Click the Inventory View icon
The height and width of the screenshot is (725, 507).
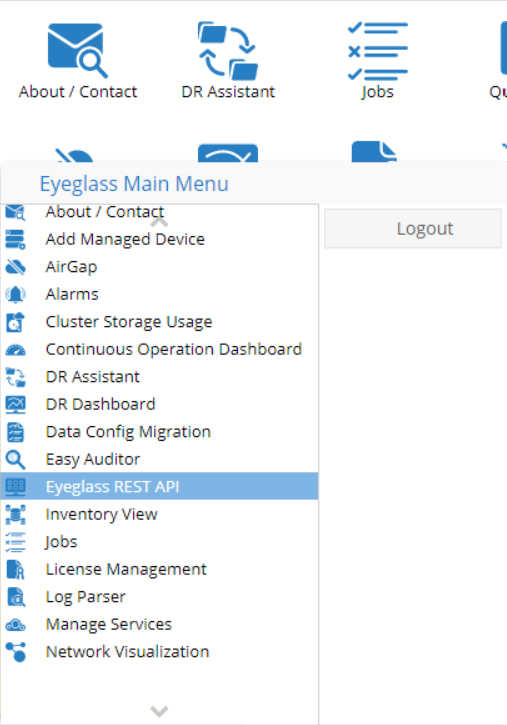(15, 515)
